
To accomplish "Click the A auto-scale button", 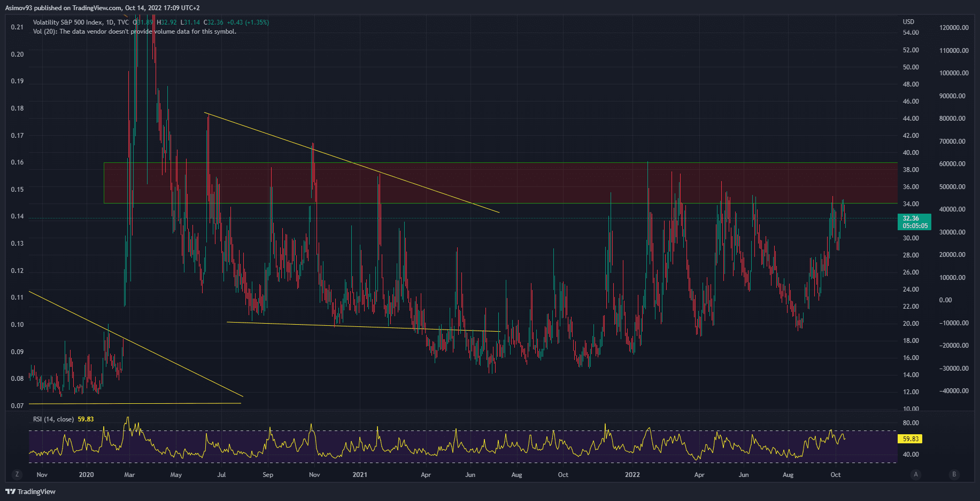I will tap(916, 474).
